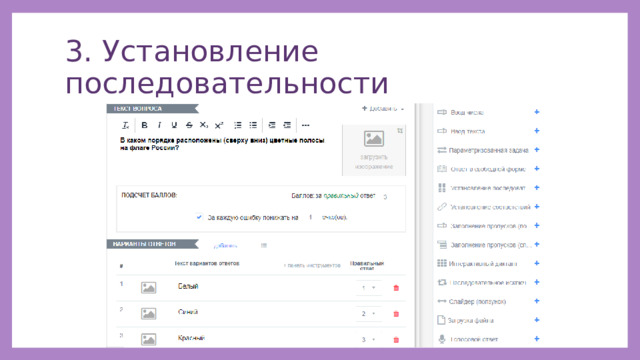Add an Установление последовательности question
The width and height of the screenshot is (640, 360).
pyautogui.click(x=537, y=187)
